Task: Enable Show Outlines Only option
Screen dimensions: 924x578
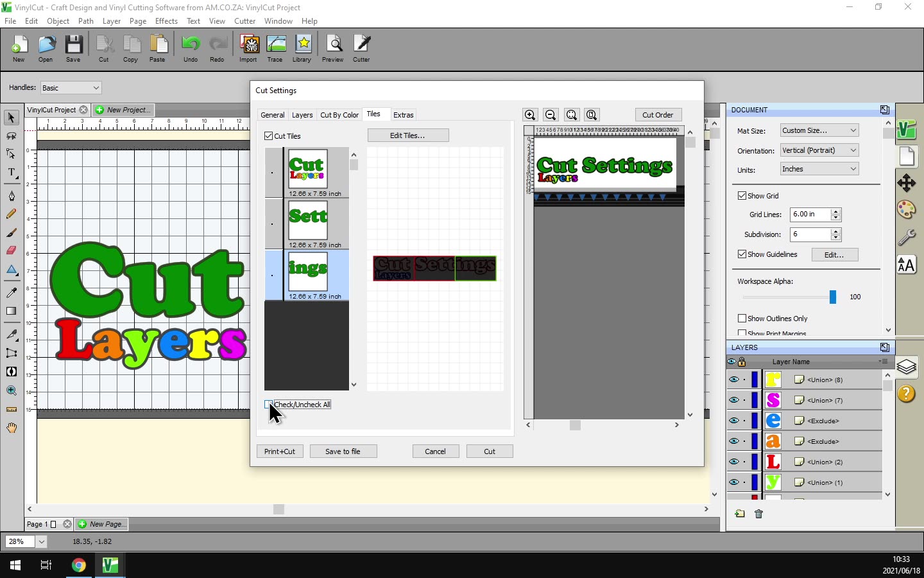Action: (x=742, y=319)
